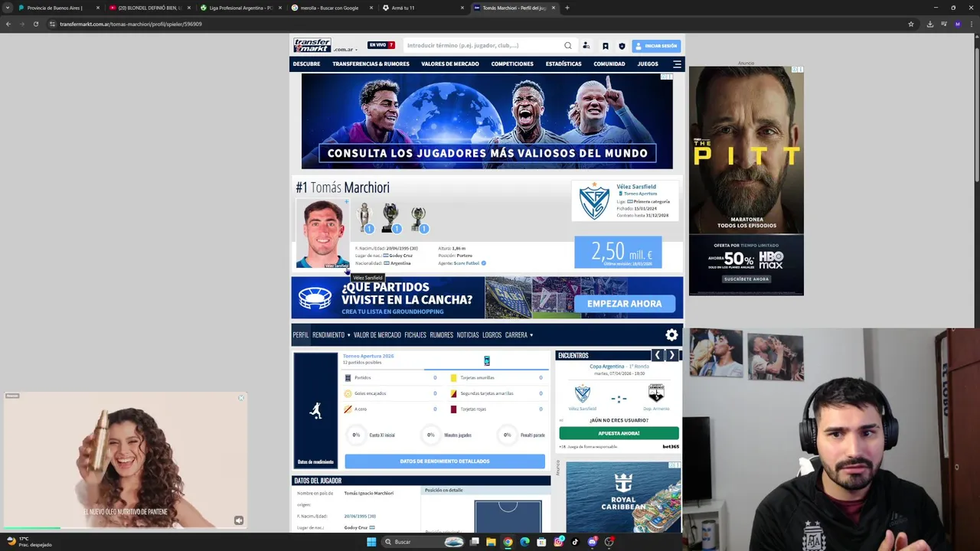This screenshot has height=551, width=980.
Task: Click Datos de Rendimiento Detallados button
Action: pos(445,461)
